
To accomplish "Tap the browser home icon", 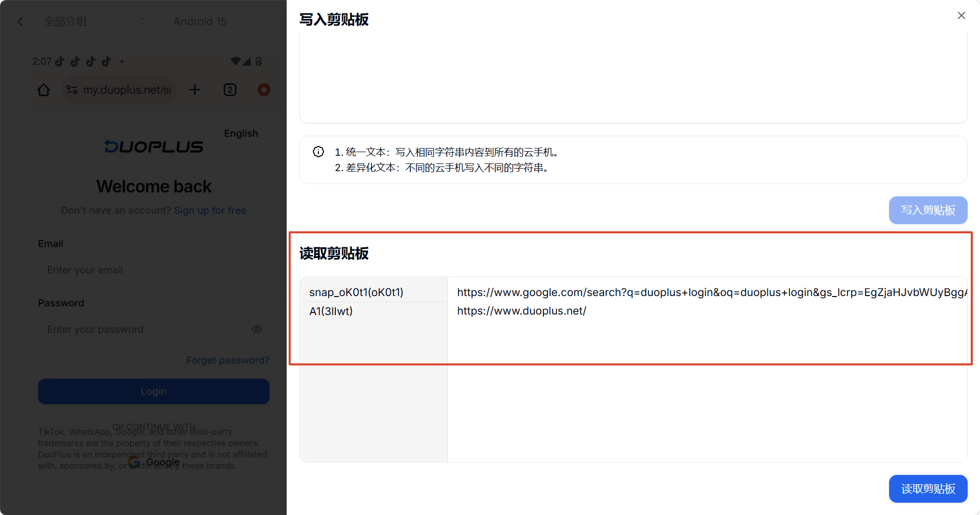I will (x=44, y=90).
